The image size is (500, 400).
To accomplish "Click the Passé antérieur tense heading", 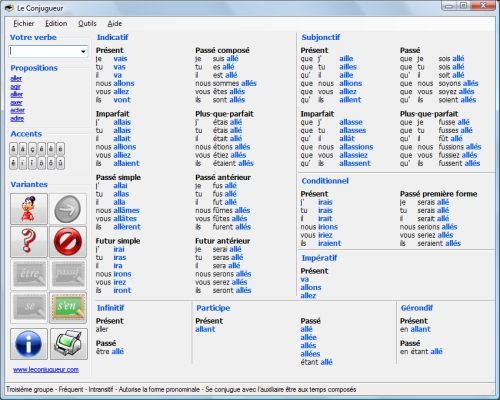I will (223, 177).
